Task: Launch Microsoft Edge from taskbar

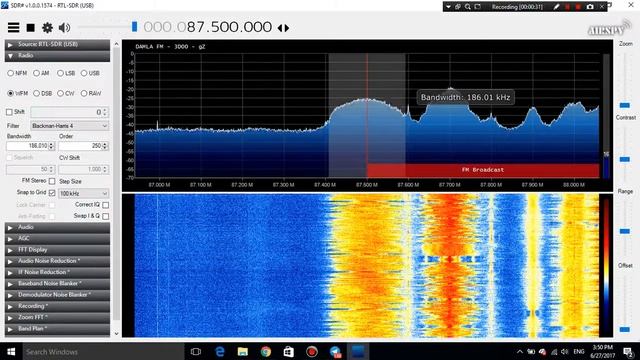Action: click(x=220, y=351)
